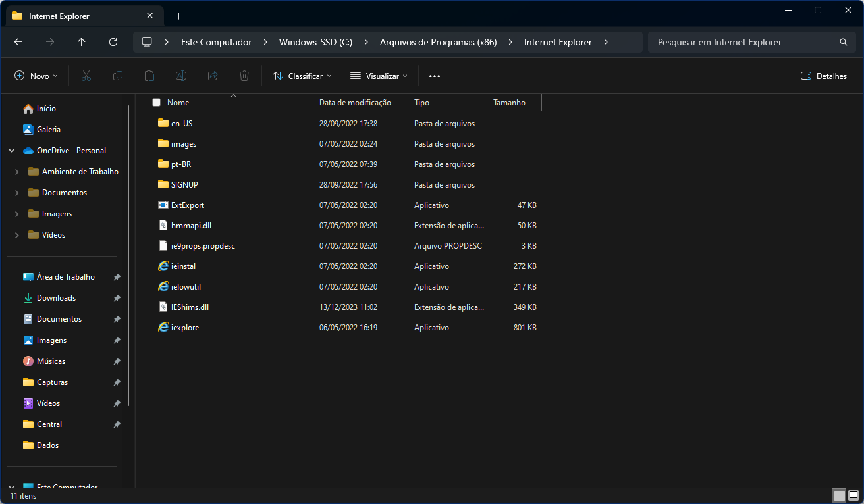The image size is (864, 504).
Task: Open the more options ellipsis menu
Action: pyautogui.click(x=434, y=76)
